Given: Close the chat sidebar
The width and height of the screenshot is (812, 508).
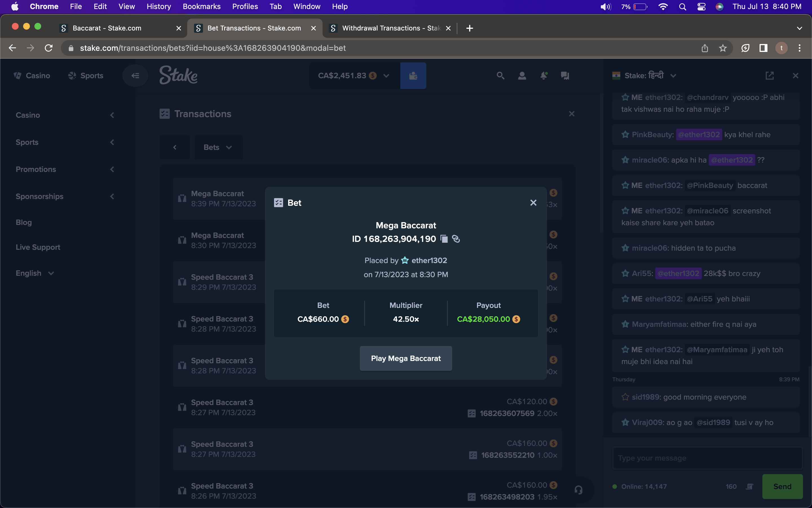Looking at the screenshot, I should point(796,76).
